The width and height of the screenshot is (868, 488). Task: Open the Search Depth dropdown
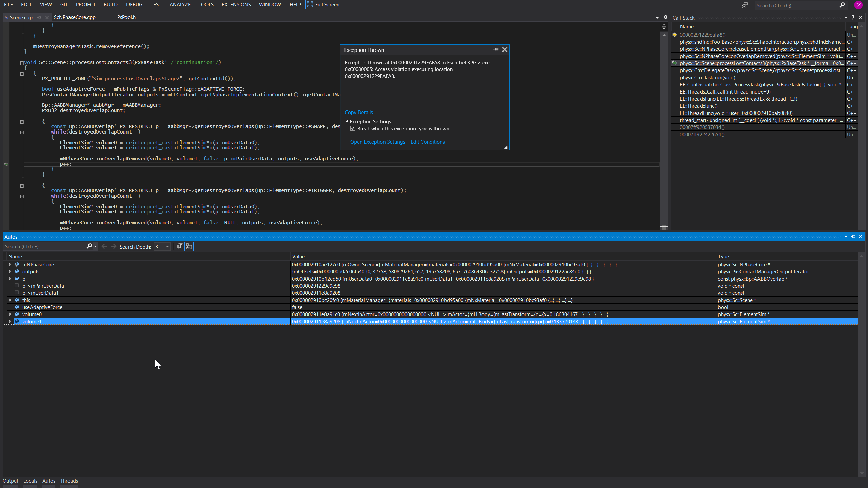pos(167,247)
